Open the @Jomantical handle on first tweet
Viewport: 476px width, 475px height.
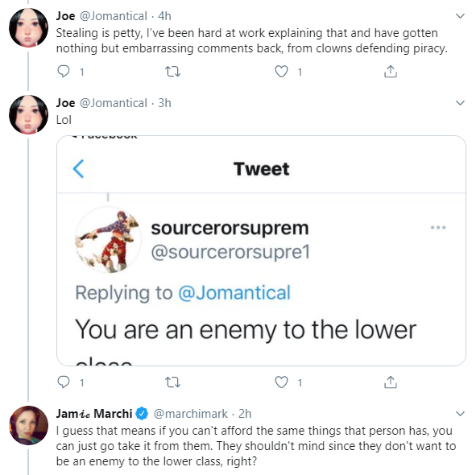114,16
